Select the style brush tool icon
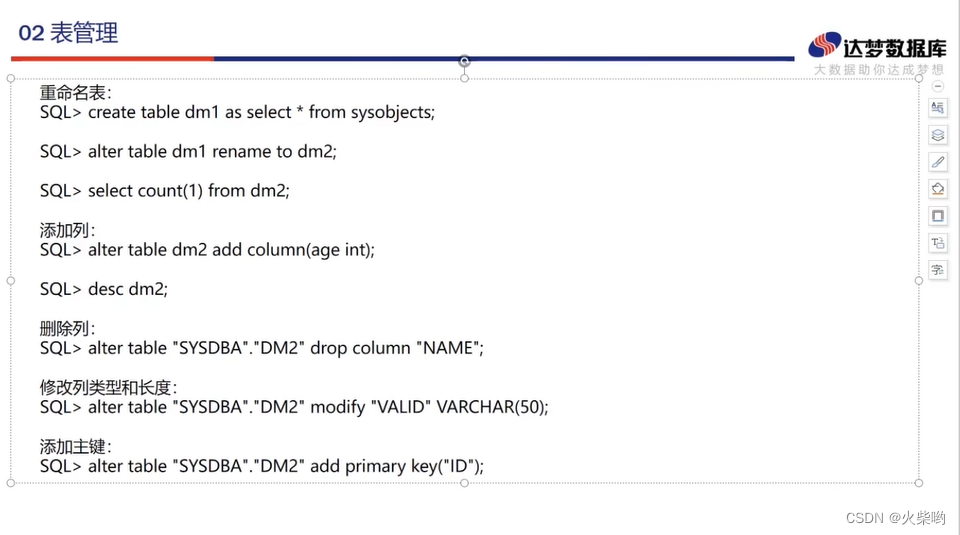 pos(937,162)
